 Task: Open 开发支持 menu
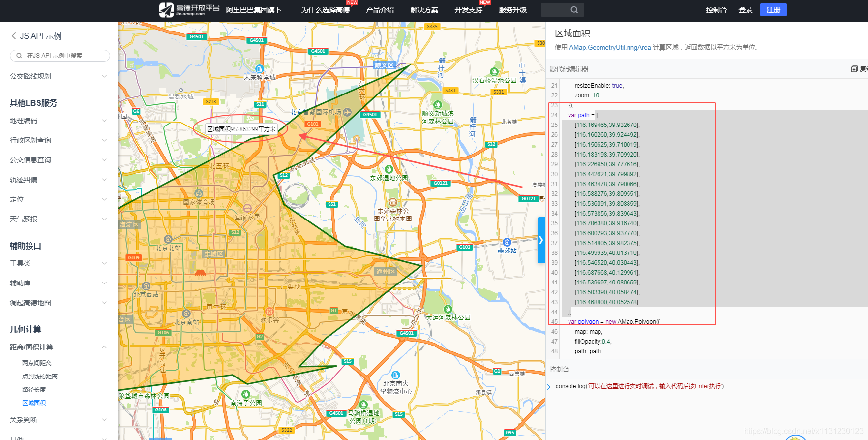tap(469, 10)
